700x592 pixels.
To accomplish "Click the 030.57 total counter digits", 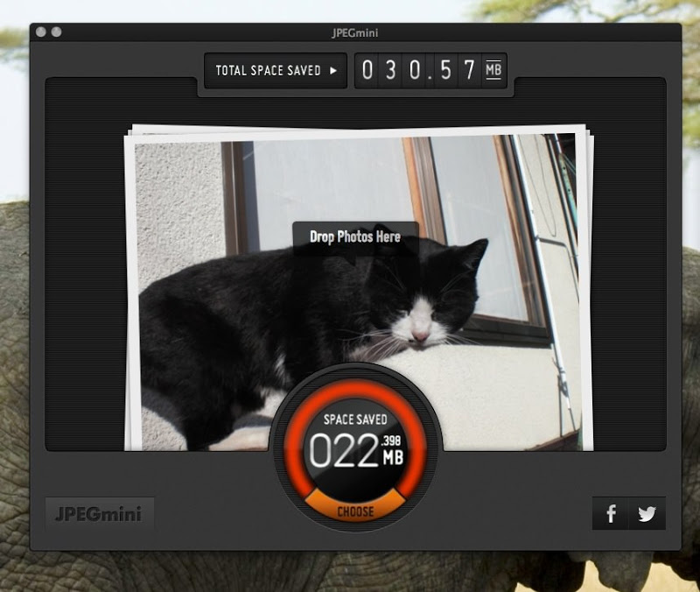I will pyautogui.click(x=420, y=70).
